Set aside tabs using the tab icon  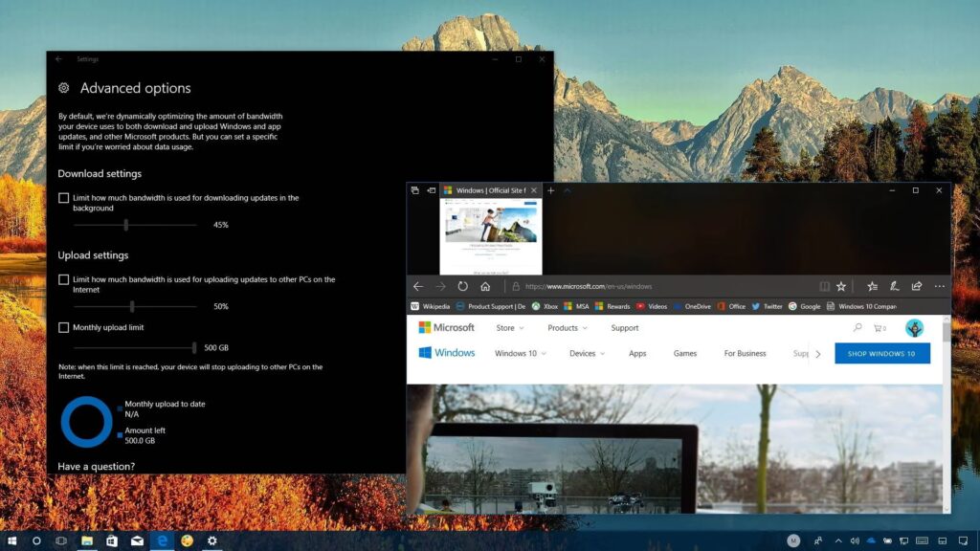coord(432,190)
